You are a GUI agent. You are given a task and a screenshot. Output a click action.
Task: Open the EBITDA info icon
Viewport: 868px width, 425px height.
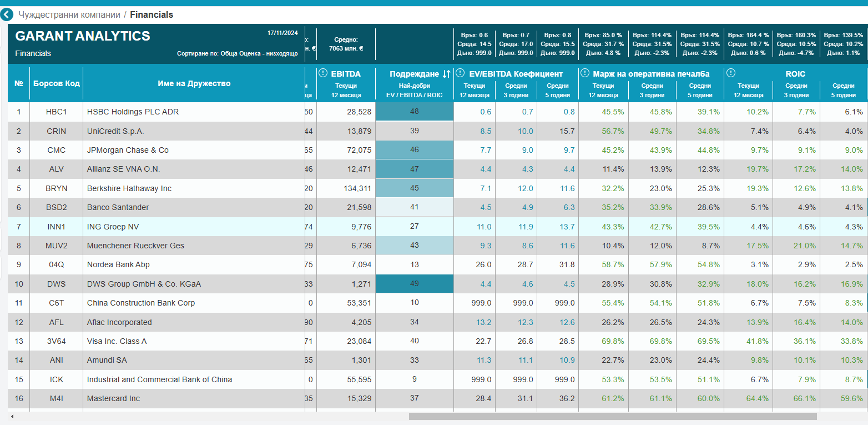point(323,73)
